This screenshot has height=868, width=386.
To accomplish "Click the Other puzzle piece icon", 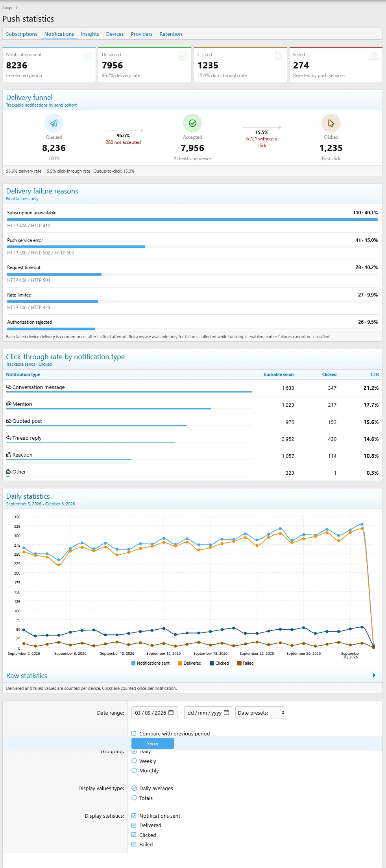I will click(x=9, y=472).
